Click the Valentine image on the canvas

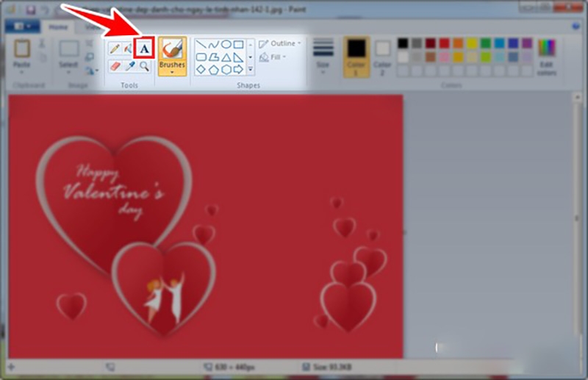206,226
